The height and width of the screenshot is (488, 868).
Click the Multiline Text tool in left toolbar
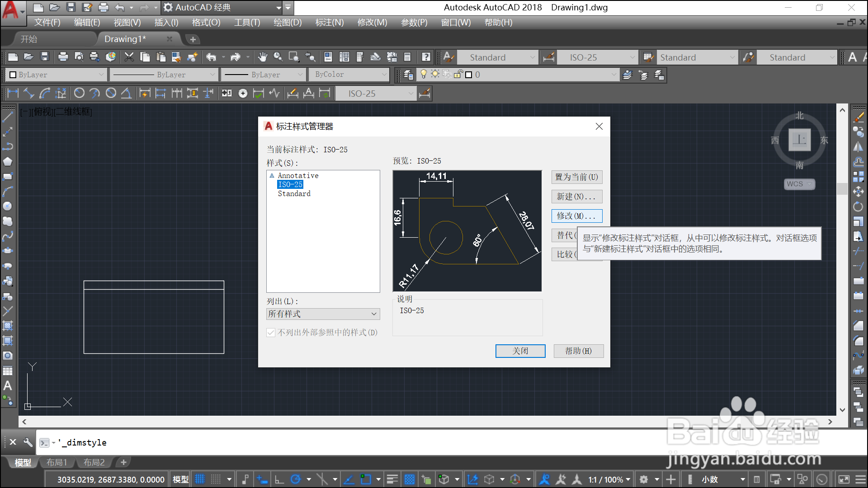point(8,386)
